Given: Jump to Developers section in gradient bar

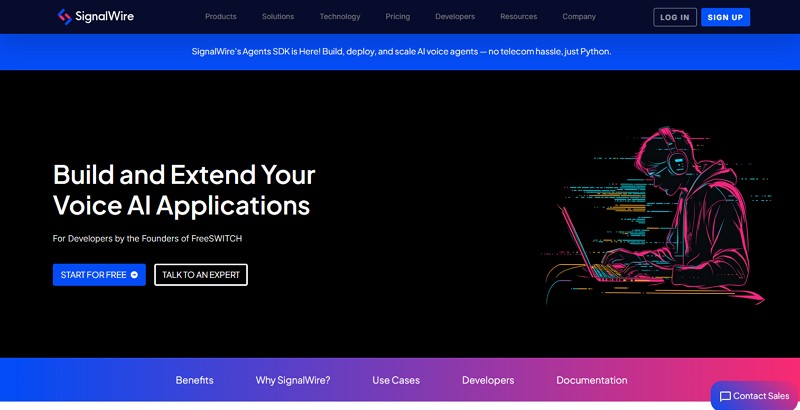Looking at the screenshot, I should (488, 380).
